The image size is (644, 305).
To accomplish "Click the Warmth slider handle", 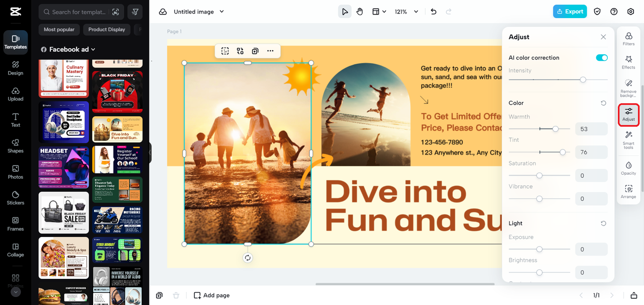I will click(x=555, y=129).
